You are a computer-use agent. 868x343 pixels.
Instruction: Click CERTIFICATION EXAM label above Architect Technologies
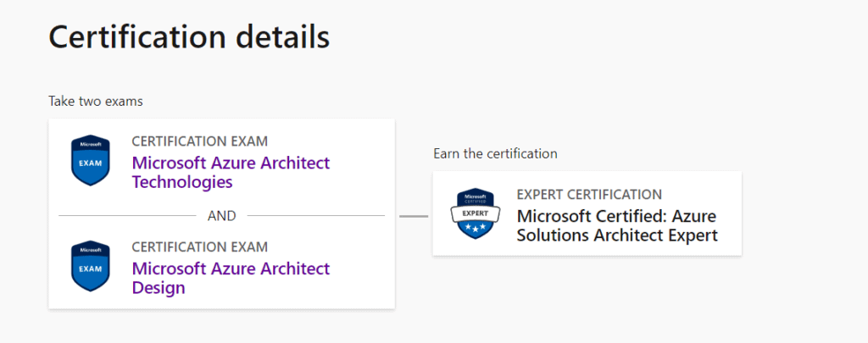tap(200, 141)
